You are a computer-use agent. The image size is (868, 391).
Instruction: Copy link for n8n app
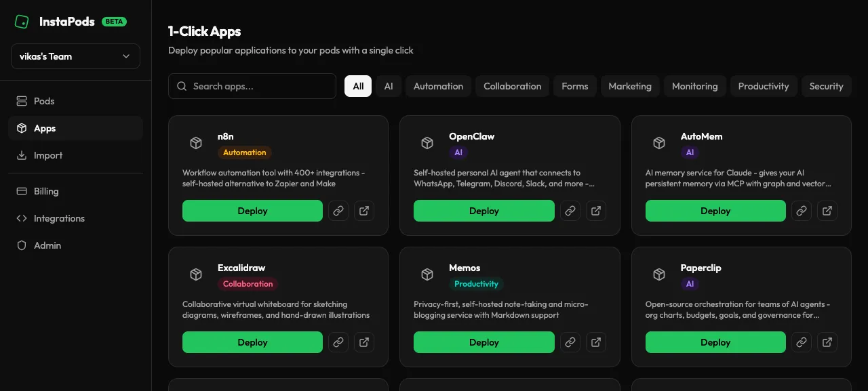click(x=338, y=211)
